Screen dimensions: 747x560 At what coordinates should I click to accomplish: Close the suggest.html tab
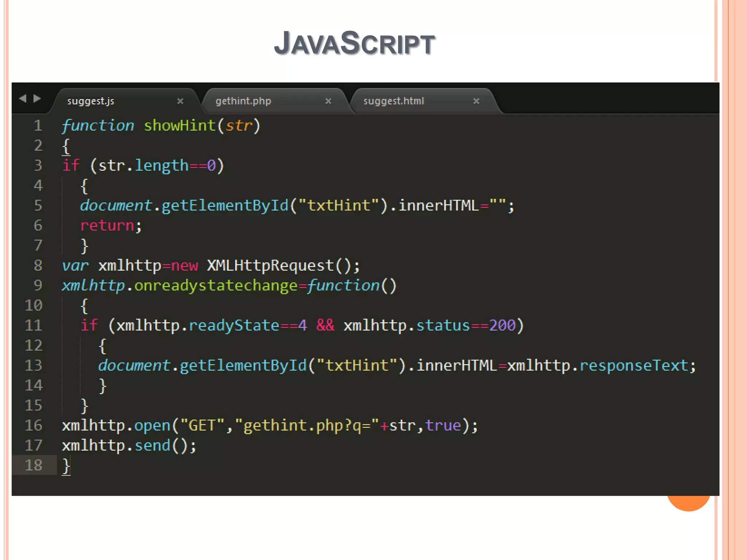pyautogui.click(x=476, y=101)
